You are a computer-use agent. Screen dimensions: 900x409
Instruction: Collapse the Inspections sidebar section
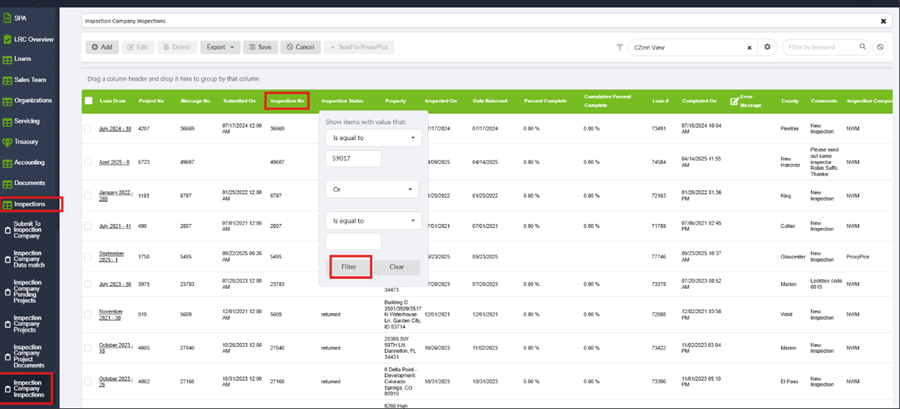tap(31, 204)
